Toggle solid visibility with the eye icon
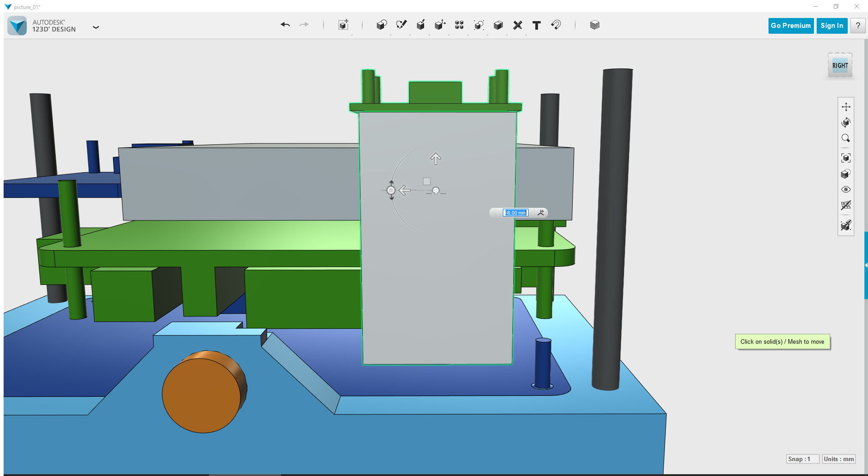The height and width of the screenshot is (476, 868). 846,189
